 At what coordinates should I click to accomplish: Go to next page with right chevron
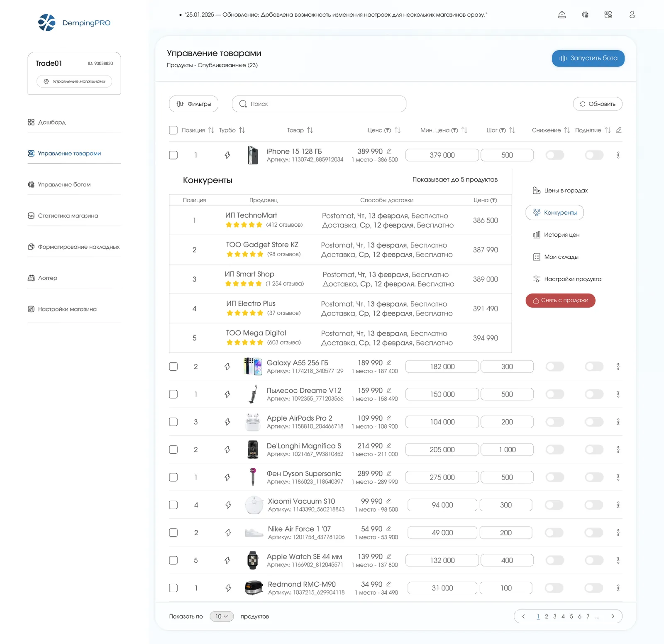[613, 617]
